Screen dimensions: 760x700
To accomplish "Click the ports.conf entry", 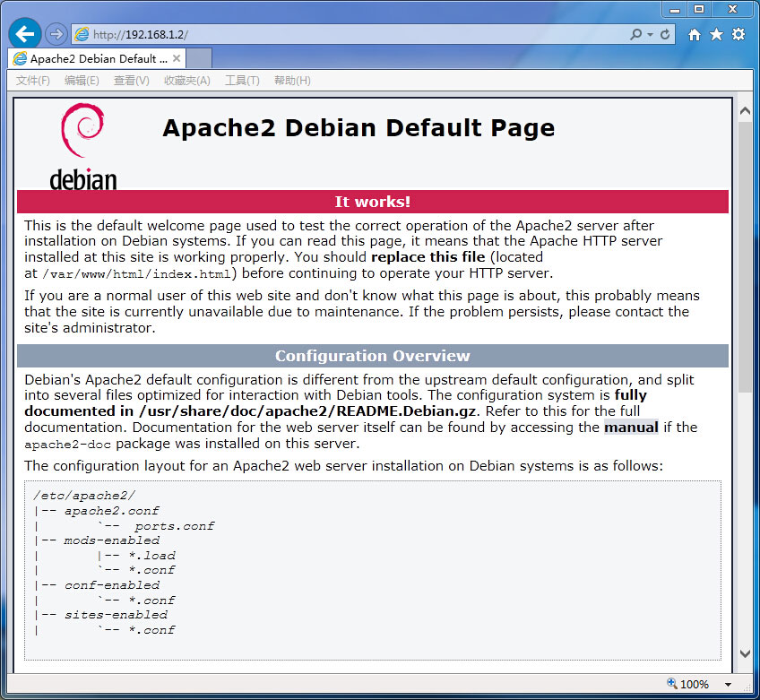I will click(175, 526).
